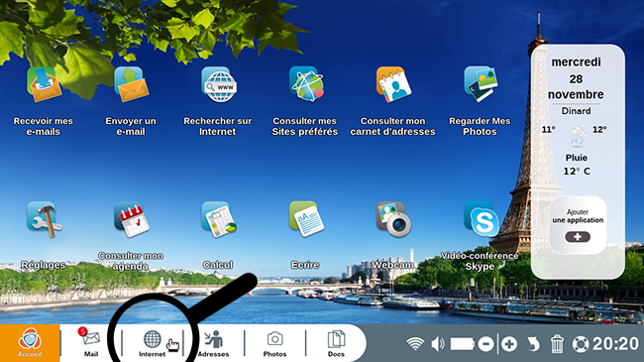This screenshot has height=362, width=644.
Task: Click the 20:20 clock
Action: [615, 344]
